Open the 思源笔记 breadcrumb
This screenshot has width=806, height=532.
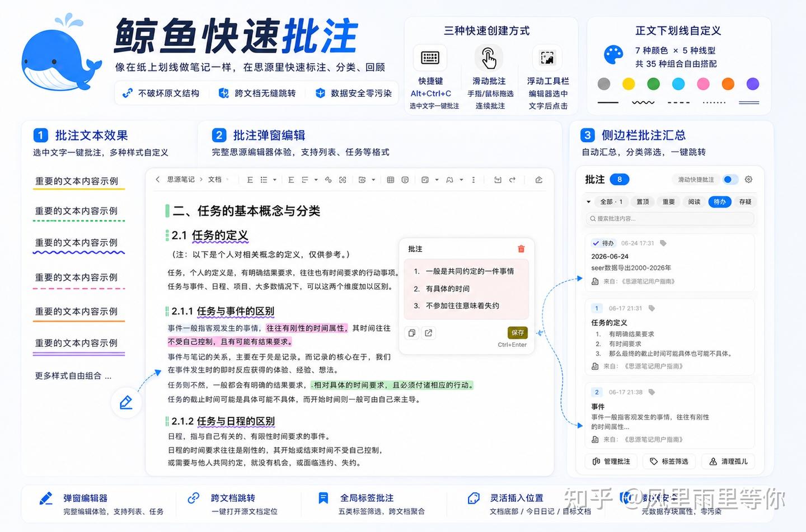click(181, 180)
